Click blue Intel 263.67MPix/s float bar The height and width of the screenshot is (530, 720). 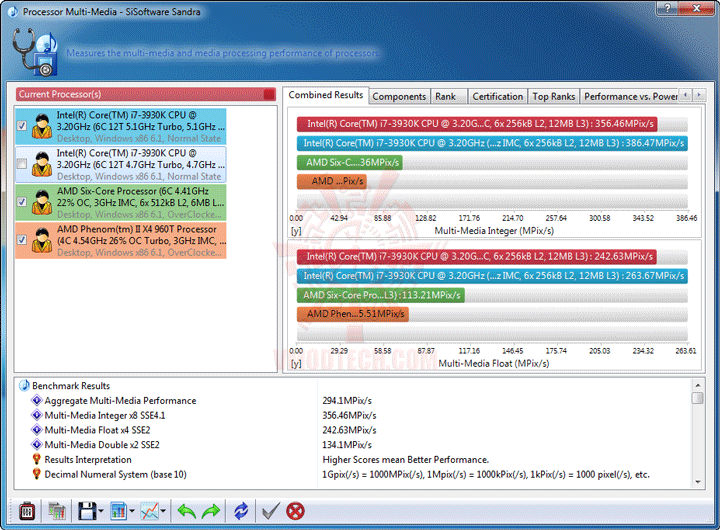point(492,276)
